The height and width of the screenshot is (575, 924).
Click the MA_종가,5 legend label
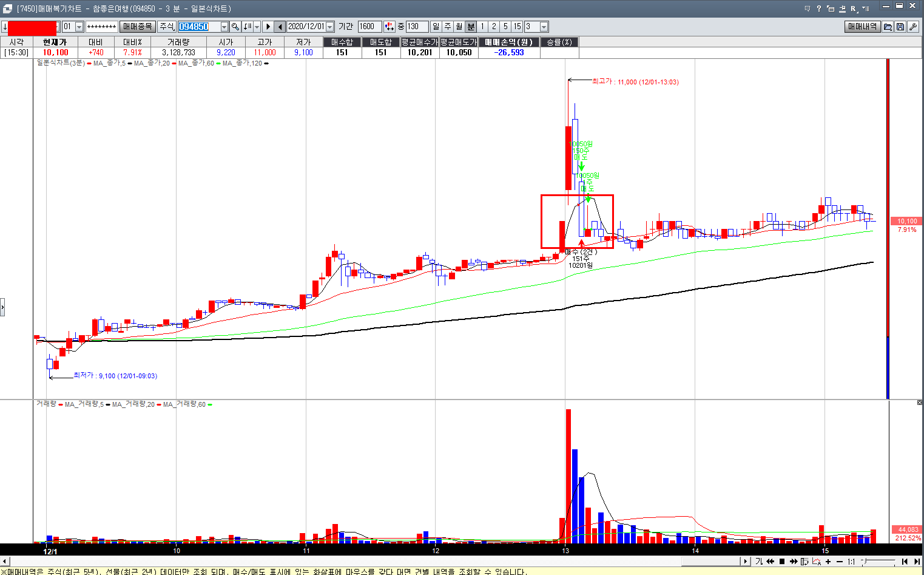[109, 63]
